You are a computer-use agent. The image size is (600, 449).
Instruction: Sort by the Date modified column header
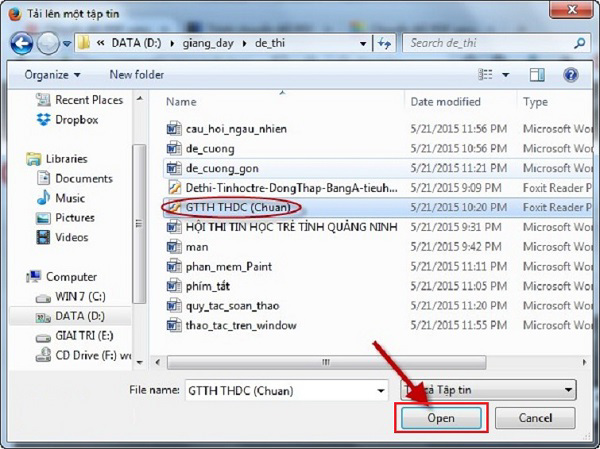pos(446,101)
